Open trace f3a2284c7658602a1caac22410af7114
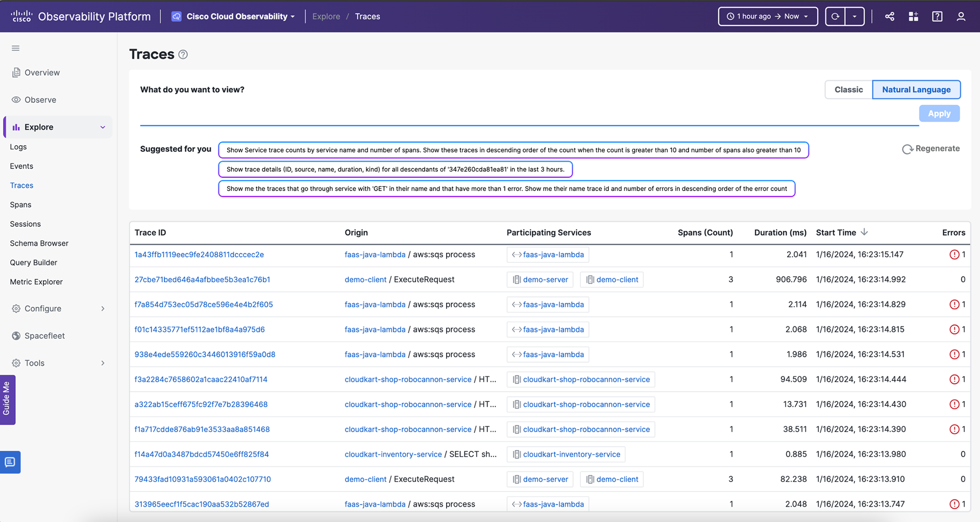This screenshot has width=980, height=522. coord(201,379)
